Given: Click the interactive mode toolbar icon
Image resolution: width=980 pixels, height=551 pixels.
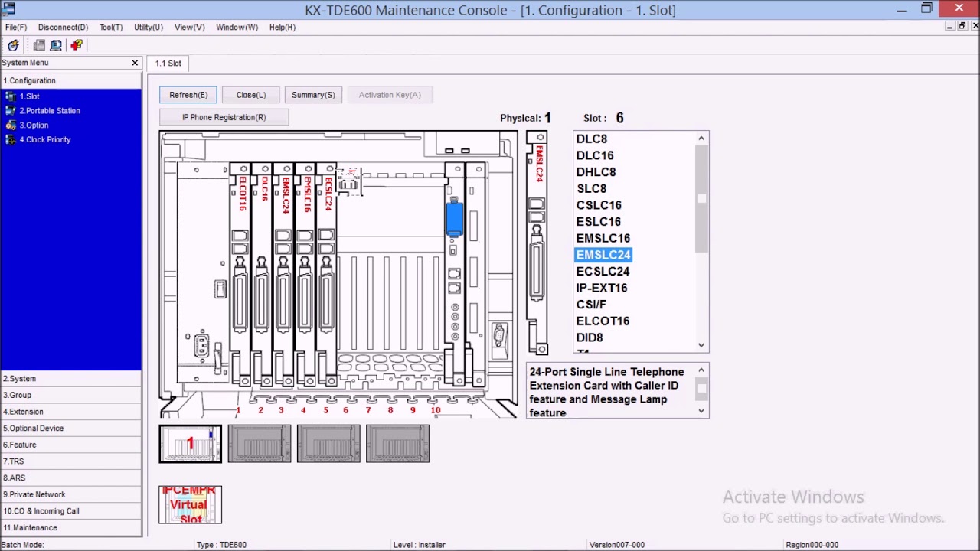Looking at the screenshot, I should pyautogui.click(x=13, y=45).
